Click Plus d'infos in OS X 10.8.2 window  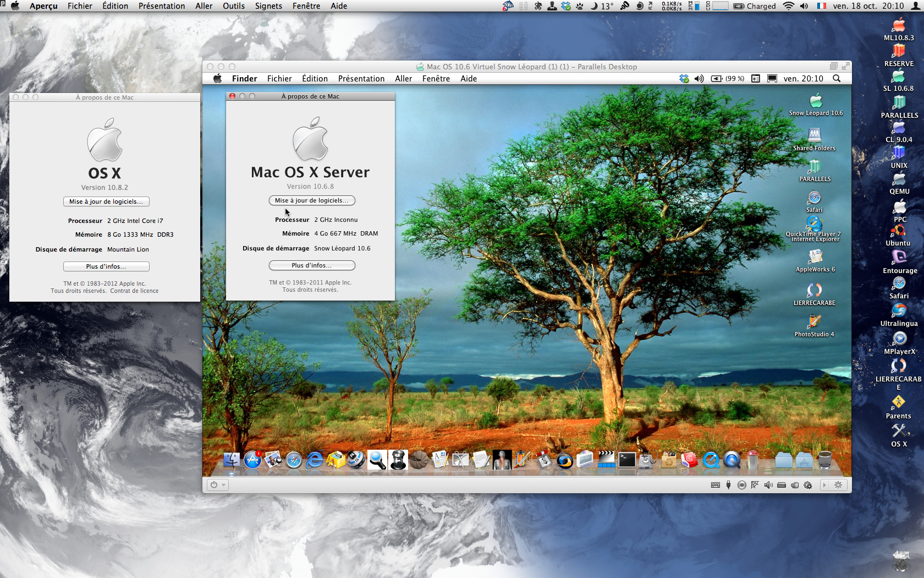[x=106, y=266]
